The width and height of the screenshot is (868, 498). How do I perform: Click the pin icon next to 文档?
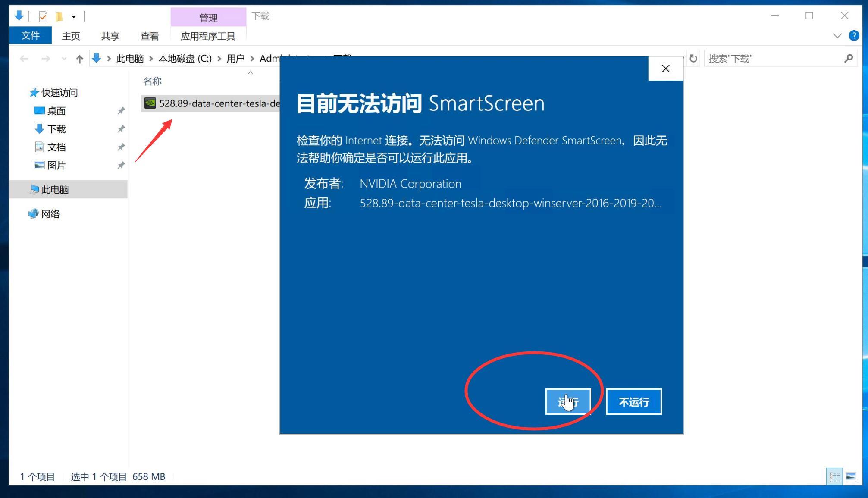(121, 147)
